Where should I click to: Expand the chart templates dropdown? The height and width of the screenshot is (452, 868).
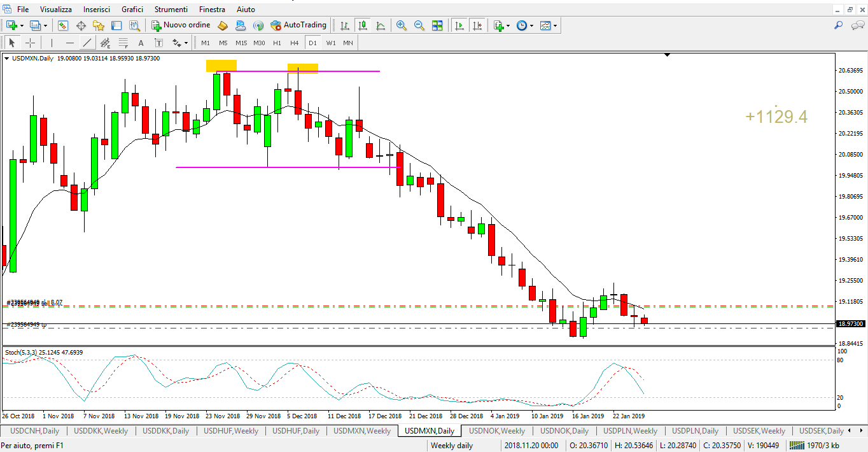click(556, 26)
